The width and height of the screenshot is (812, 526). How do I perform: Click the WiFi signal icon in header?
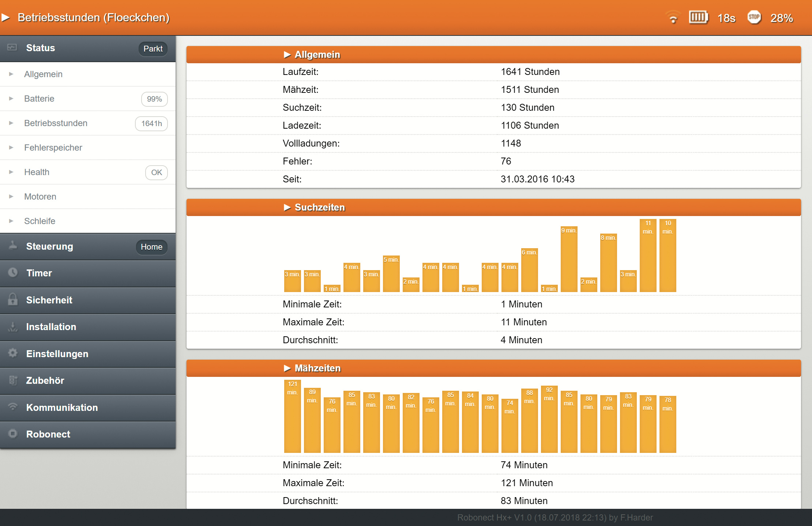point(673,18)
